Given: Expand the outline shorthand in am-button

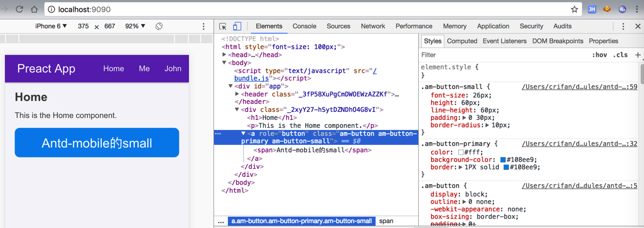Looking at the screenshot, I should (464, 202).
